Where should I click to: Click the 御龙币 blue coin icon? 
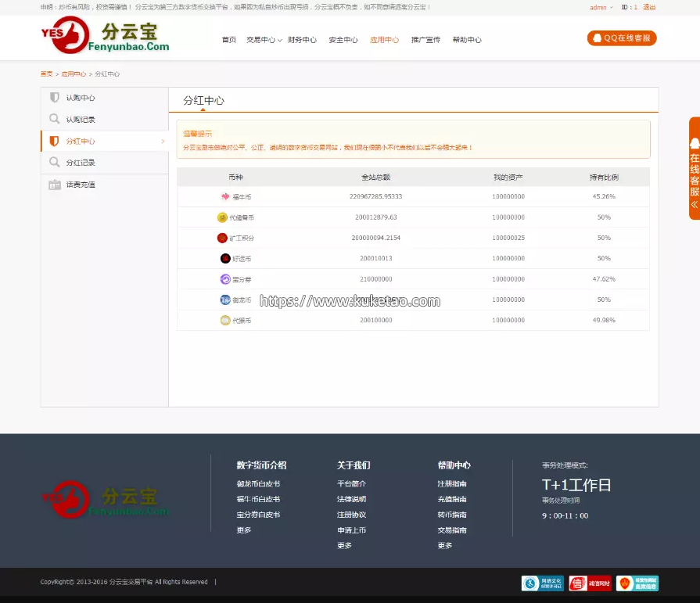click(x=225, y=300)
